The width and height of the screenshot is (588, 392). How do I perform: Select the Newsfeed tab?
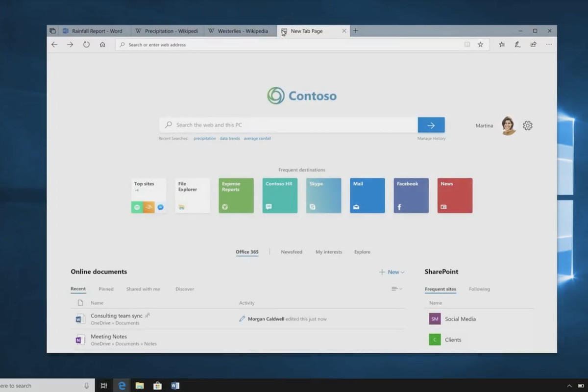(x=292, y=252)
